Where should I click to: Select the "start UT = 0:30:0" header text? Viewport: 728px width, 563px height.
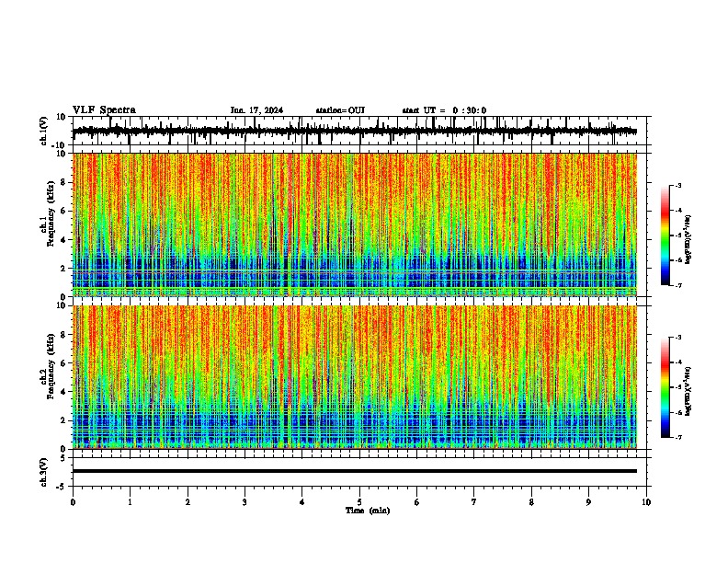click(x=444, y=110)
